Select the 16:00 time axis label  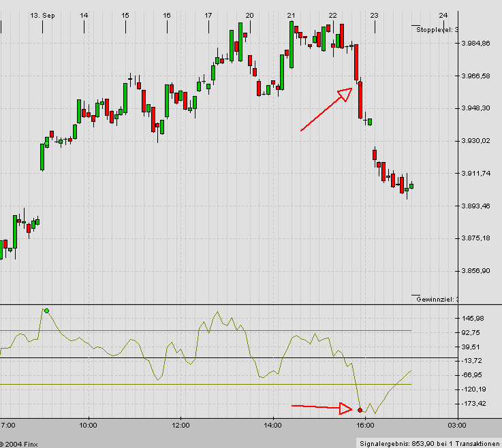364,425
